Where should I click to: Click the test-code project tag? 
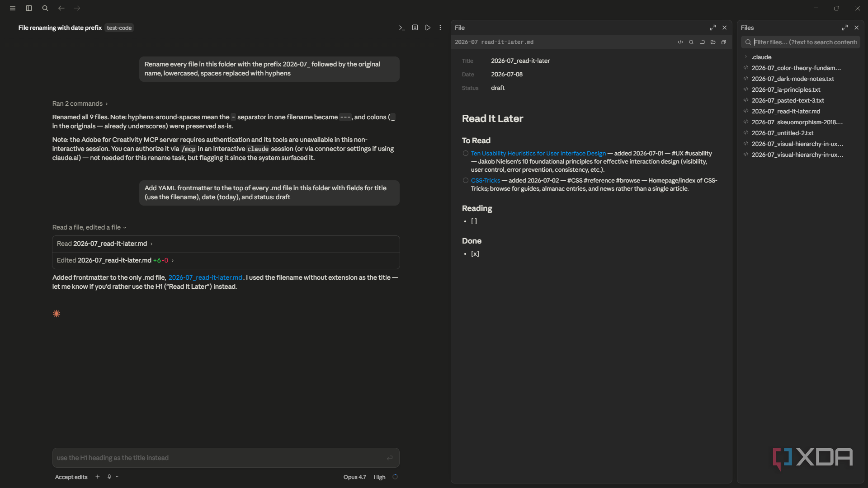(x=119, y=28)
